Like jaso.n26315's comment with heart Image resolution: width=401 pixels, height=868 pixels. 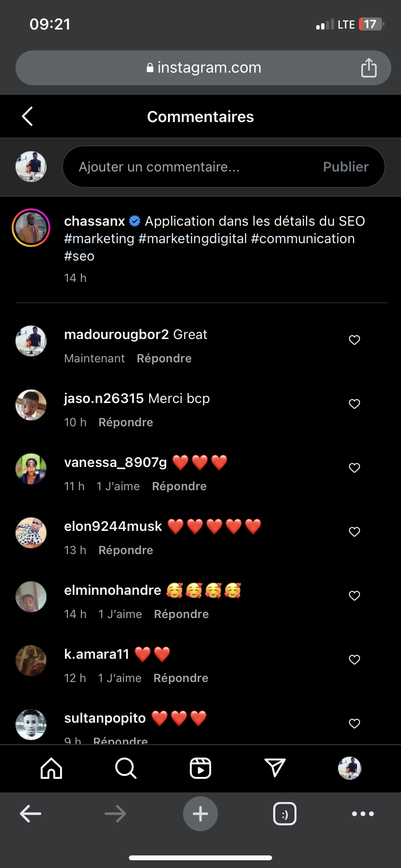(x=355, y=404)
